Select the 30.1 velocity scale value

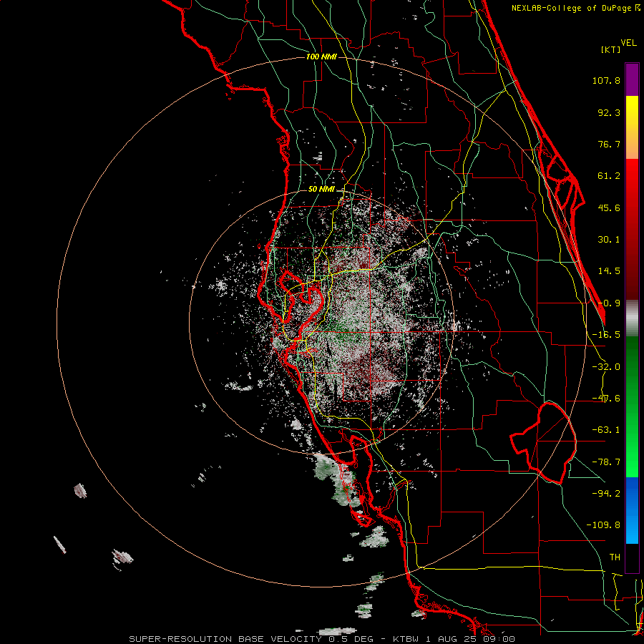[609, 240]
